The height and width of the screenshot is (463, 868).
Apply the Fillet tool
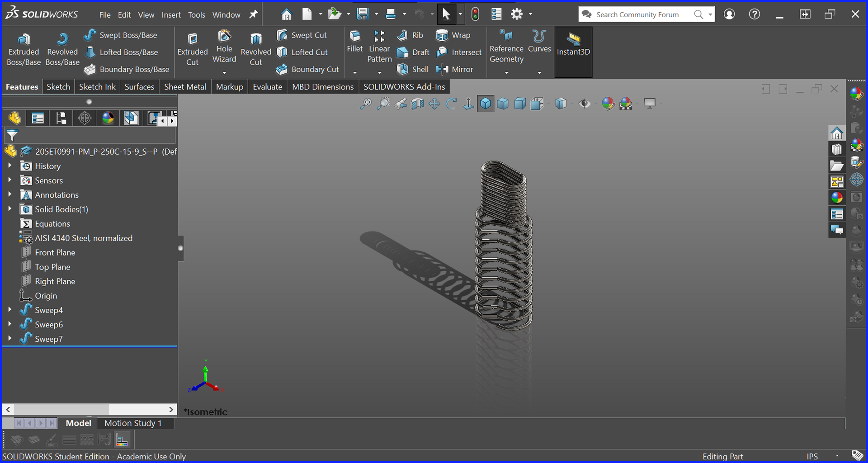[x=355, y=42]
